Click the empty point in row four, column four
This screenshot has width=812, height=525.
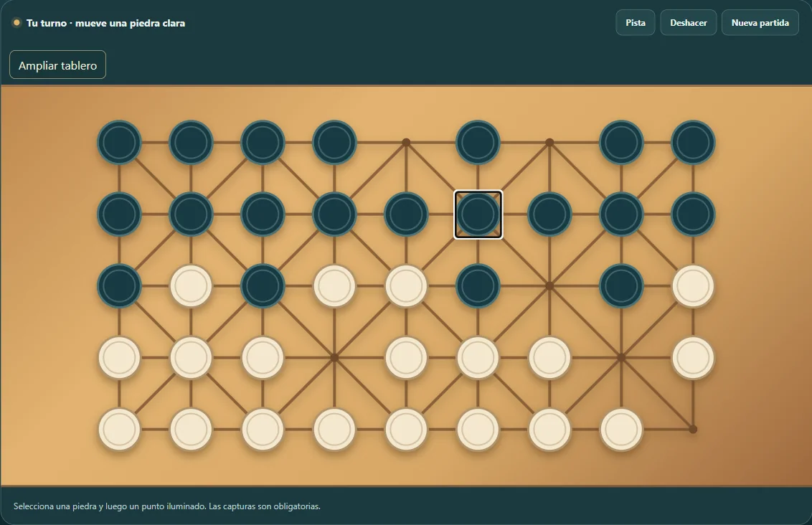click(334, 358)
